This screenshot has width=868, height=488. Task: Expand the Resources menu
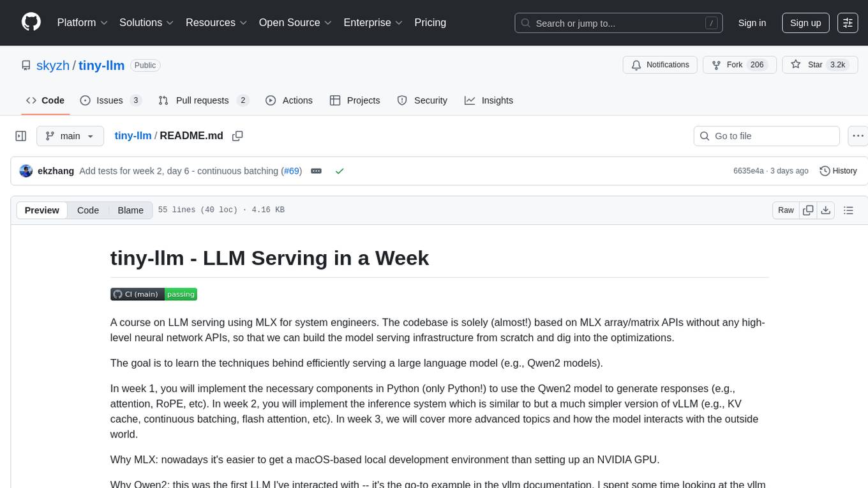[x=216, y=22]
